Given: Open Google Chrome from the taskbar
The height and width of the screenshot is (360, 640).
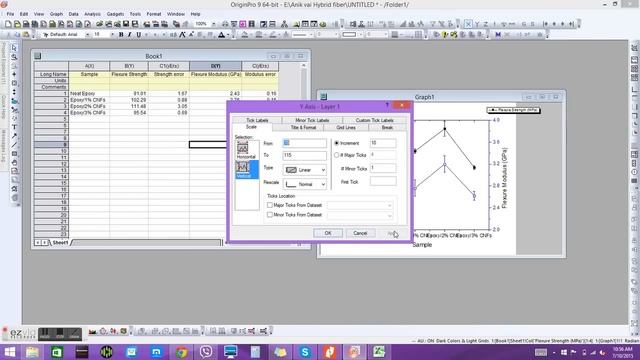Looking at the screenshot, I should tap(181, 352).
